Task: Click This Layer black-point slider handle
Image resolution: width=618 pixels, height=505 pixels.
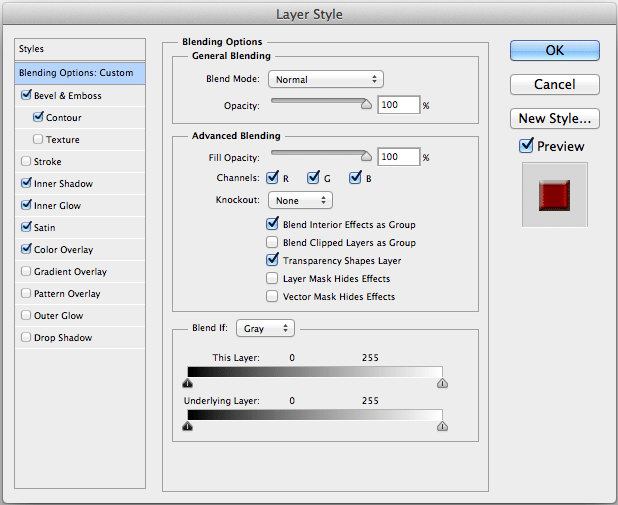Action: tap(188, 382)
